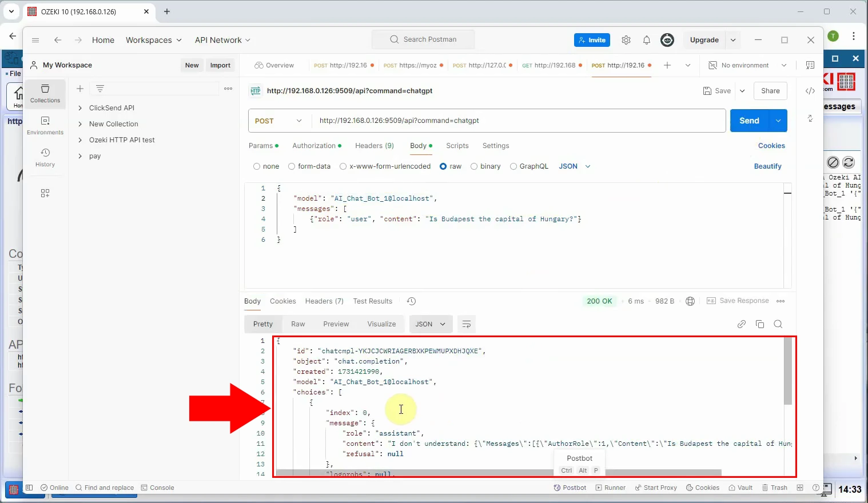Open Scripts request tab
The image size is (868, 503).
(457, 146)
